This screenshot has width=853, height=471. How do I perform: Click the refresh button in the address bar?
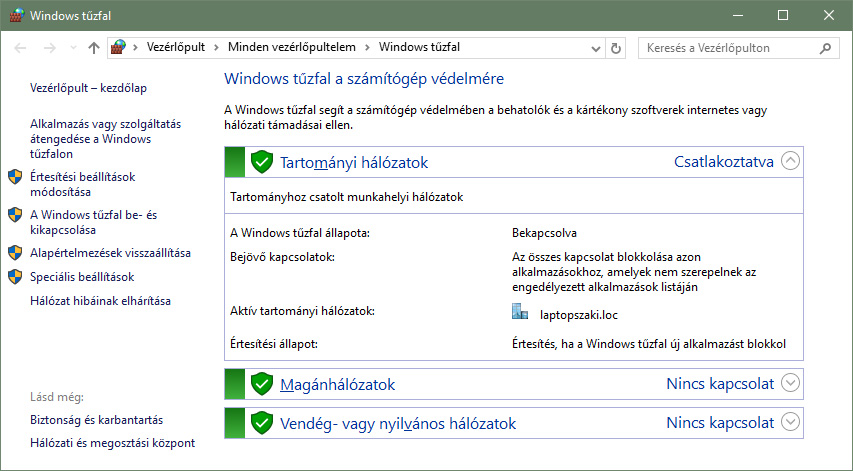[616, 47]
